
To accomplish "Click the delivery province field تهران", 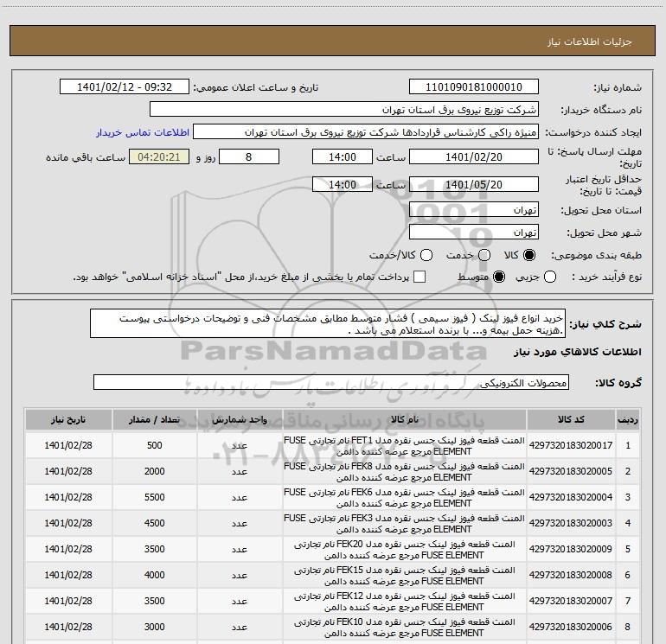I will tap(474, 210).
